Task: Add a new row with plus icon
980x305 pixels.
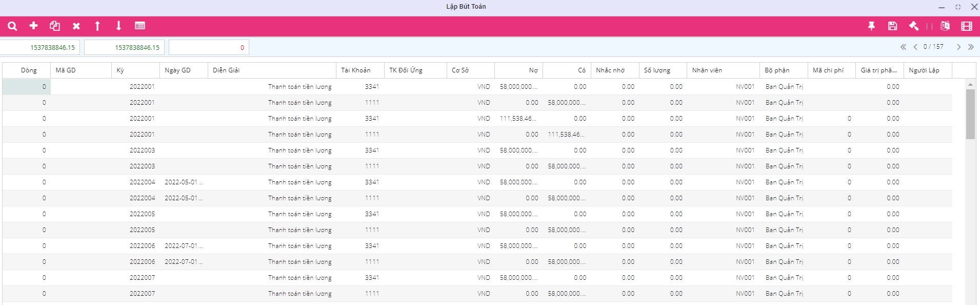Action: click(x=33, y=26)
